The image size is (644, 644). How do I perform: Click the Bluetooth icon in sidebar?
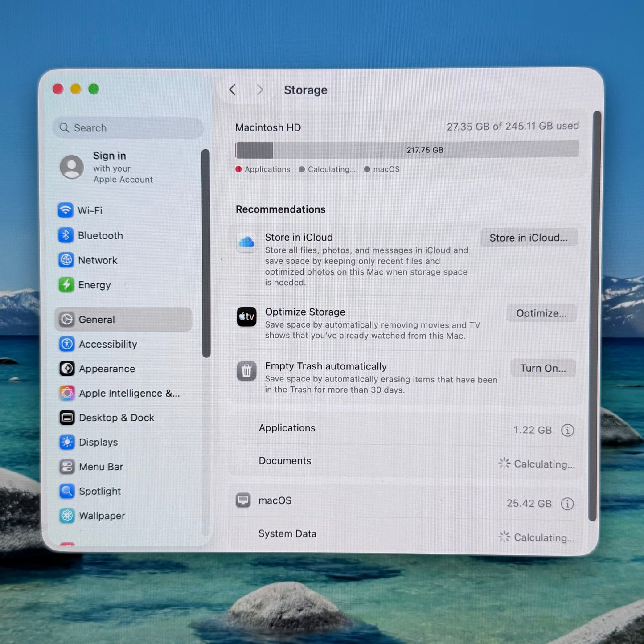66,235
